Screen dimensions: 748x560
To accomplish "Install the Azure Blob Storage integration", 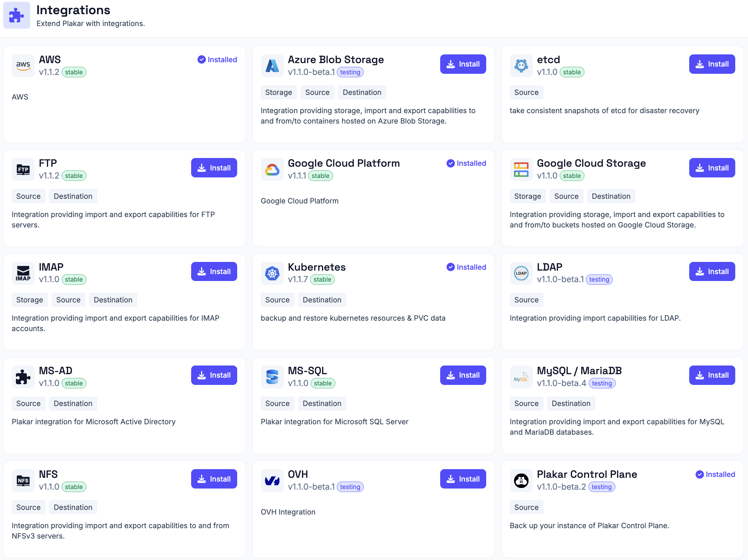I will pos(463,64).
